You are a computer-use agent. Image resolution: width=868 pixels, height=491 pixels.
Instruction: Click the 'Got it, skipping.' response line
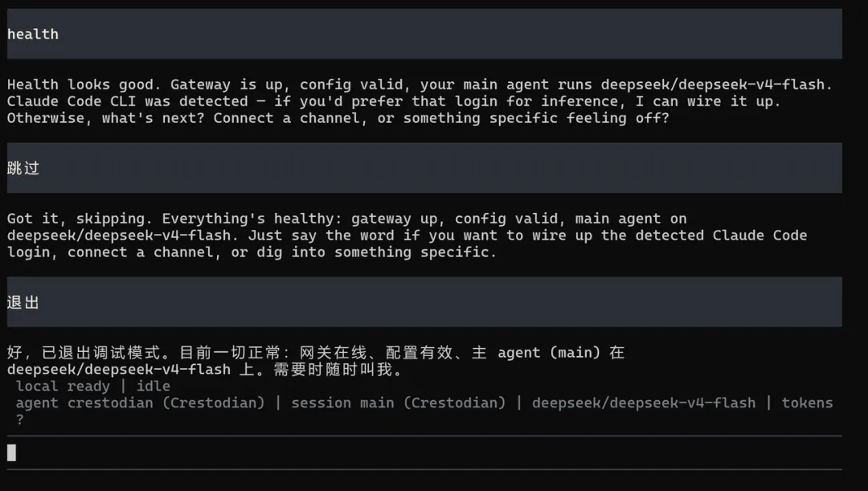[x=346, y=219]
